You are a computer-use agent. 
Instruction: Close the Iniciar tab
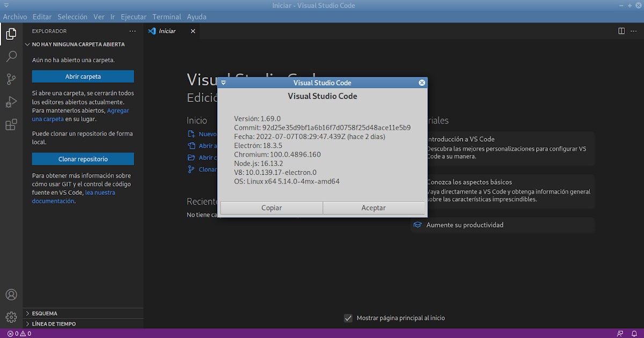point(193,31)
